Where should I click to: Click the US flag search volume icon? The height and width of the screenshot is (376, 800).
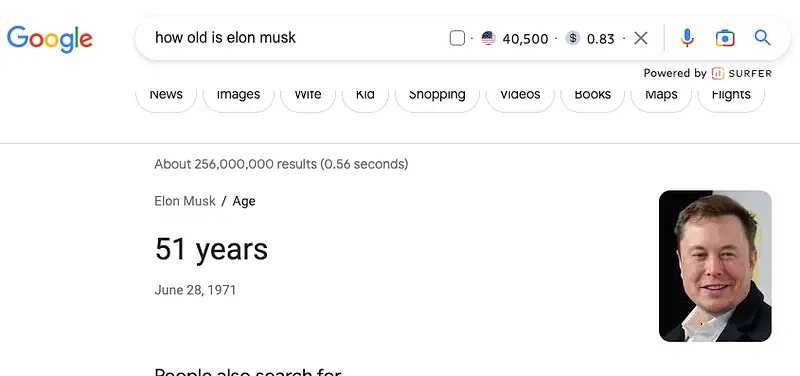(488, 38)
